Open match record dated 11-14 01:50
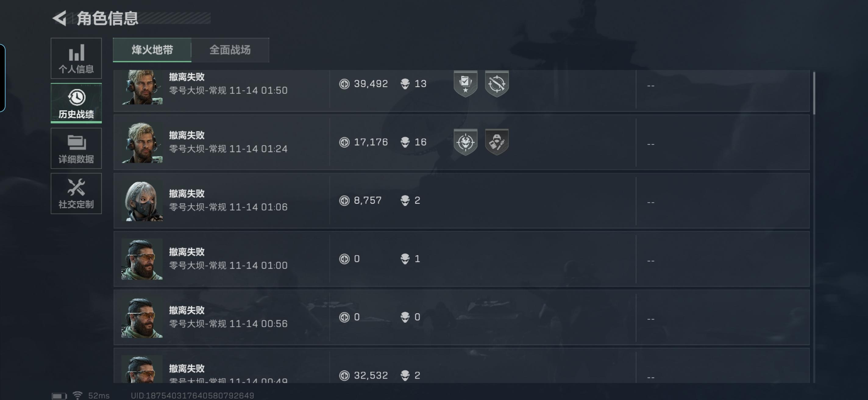Screen dimensions: 868x400 pyautogui.click(x=461, y=90)
